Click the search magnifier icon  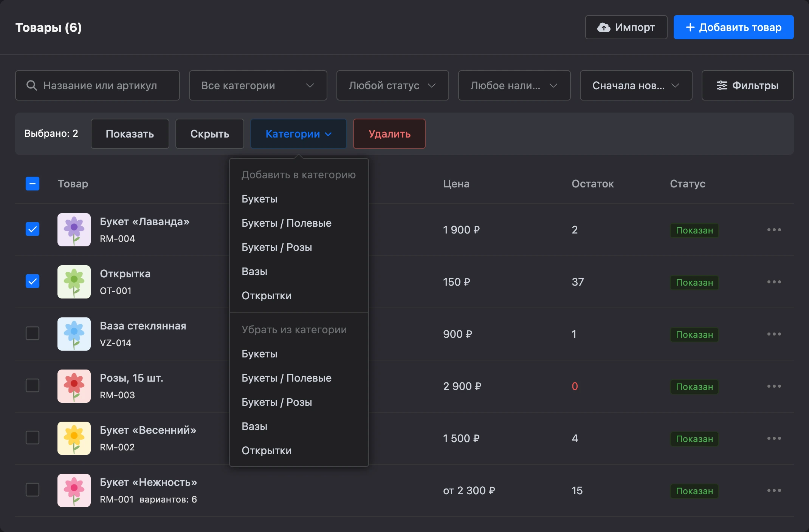pos(32,85)
